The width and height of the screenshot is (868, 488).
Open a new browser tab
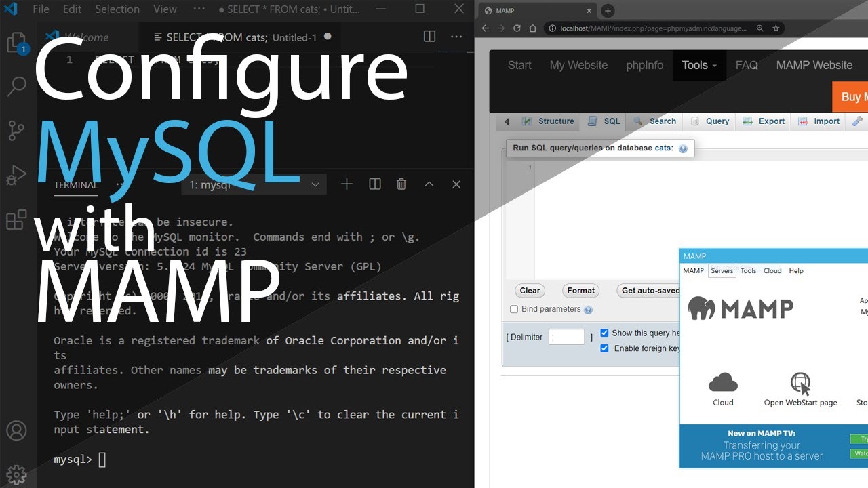[x=608, y=11]
